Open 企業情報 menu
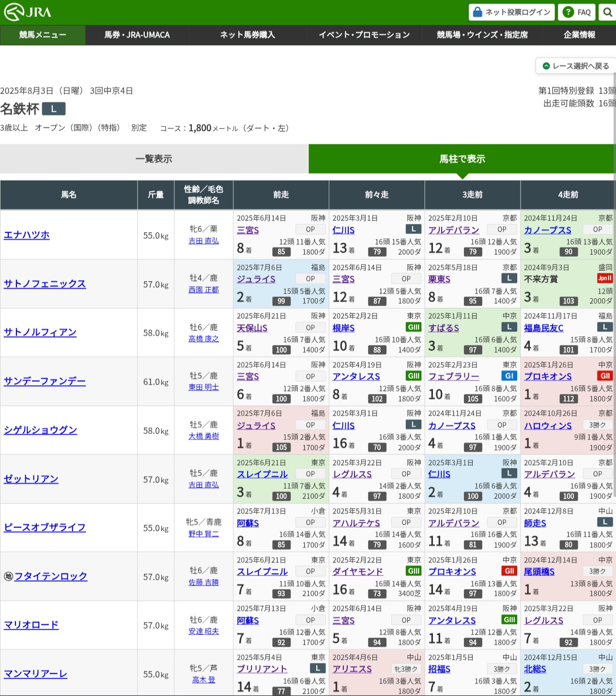Viewport: 616px width, 696px height. tap(579, 35)
